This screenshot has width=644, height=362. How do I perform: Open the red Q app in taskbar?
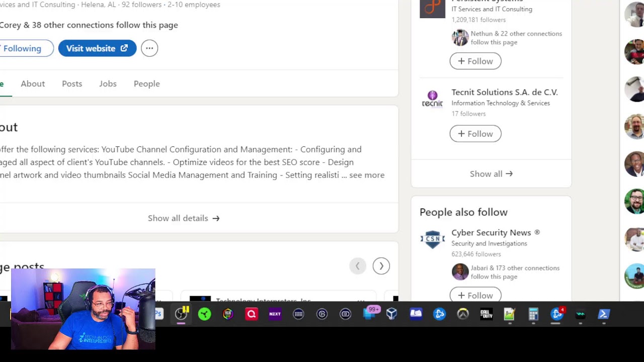click(x=252, y=314)
